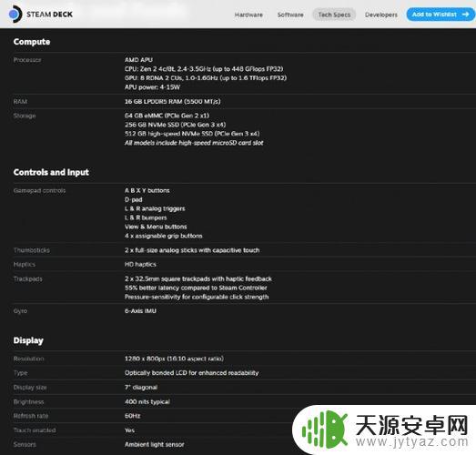Click the Gyro row label
The width and height of the screenshot is (476, 455).
pyautogui.click(x=20, y=311)
